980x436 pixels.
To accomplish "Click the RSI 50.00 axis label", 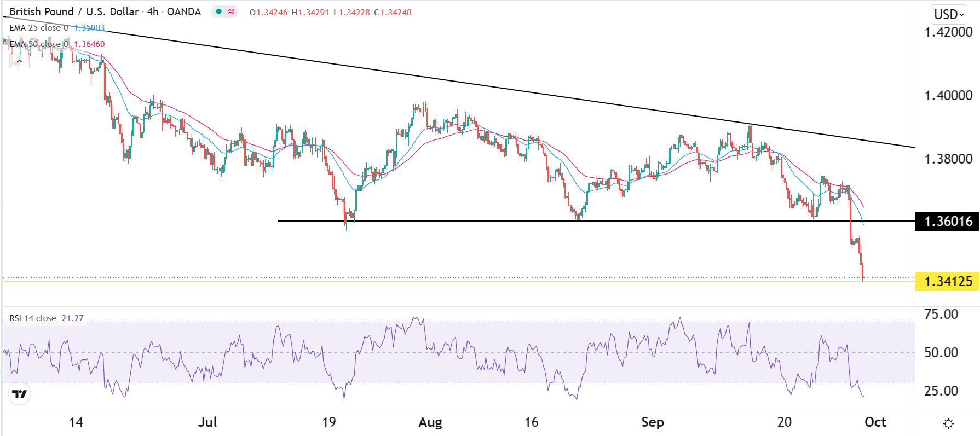I will 941,353.
